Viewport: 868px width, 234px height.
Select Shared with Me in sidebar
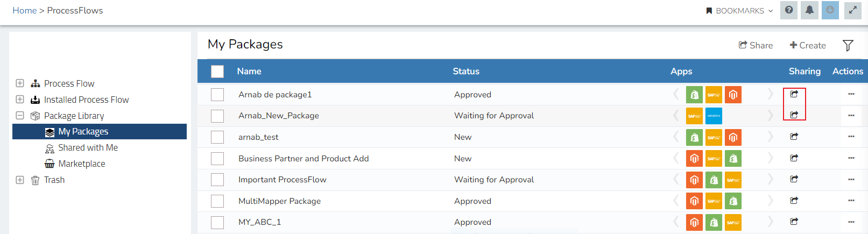[x=88, y=148]
